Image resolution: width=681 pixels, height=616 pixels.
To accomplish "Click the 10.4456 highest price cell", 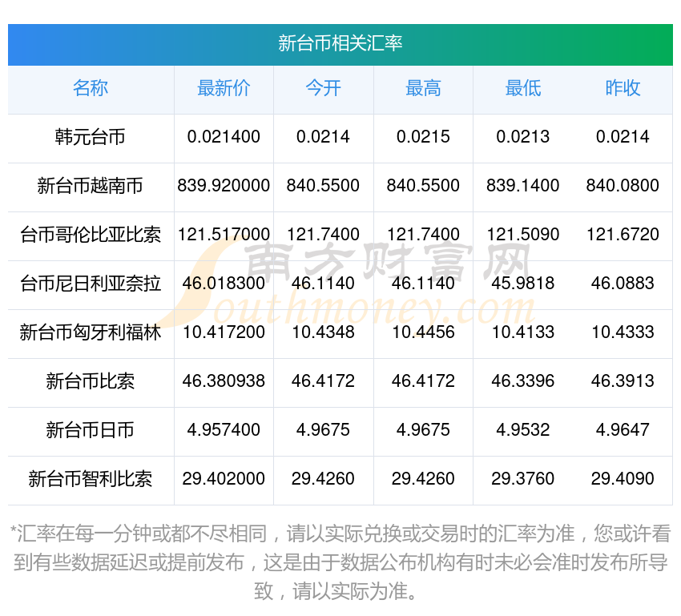I will pos(423,332).
